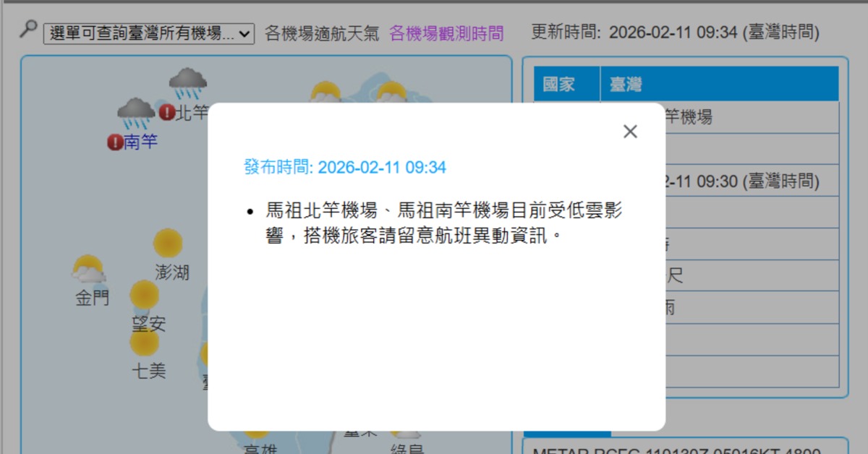Viewport: 868px width, 454px height.
Task: Open the 各機場觀測時間 link
Action: point(446,33)
